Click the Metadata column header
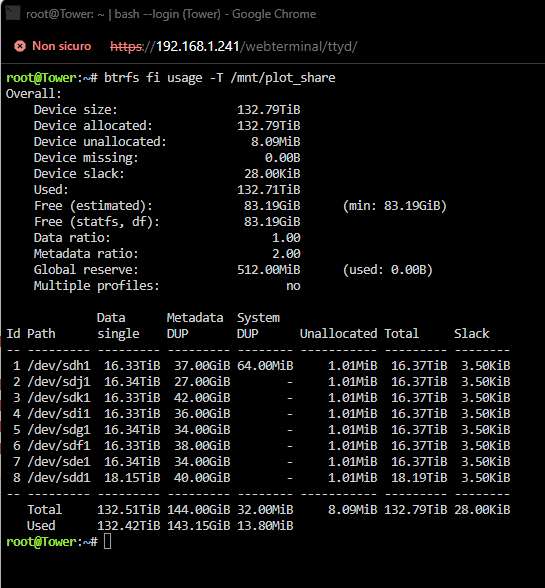The image size is (545, 588). [x=195, y=318]
